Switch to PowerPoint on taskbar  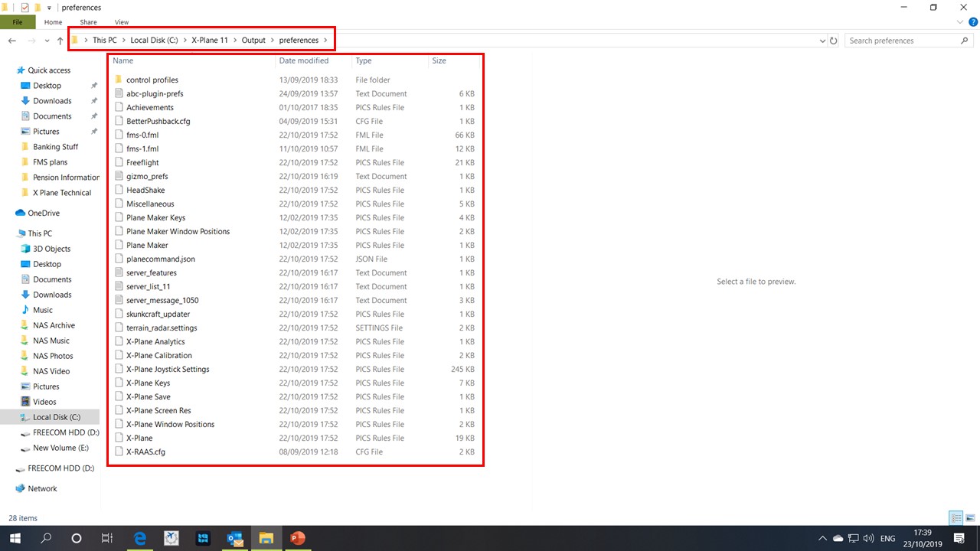coord(297,538)
